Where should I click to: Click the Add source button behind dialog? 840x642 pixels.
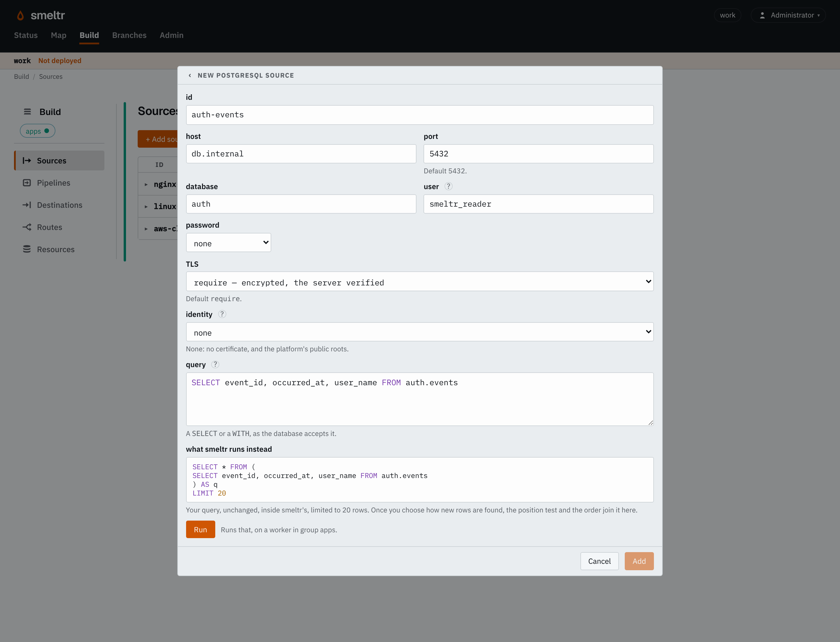(x=158, y=139)
